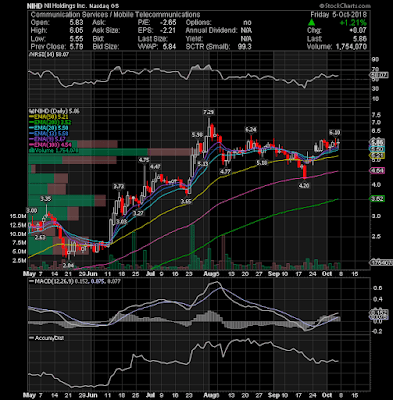Click the green EMA(200) legend entry
393x400 pixels.
tap(50, 122)
